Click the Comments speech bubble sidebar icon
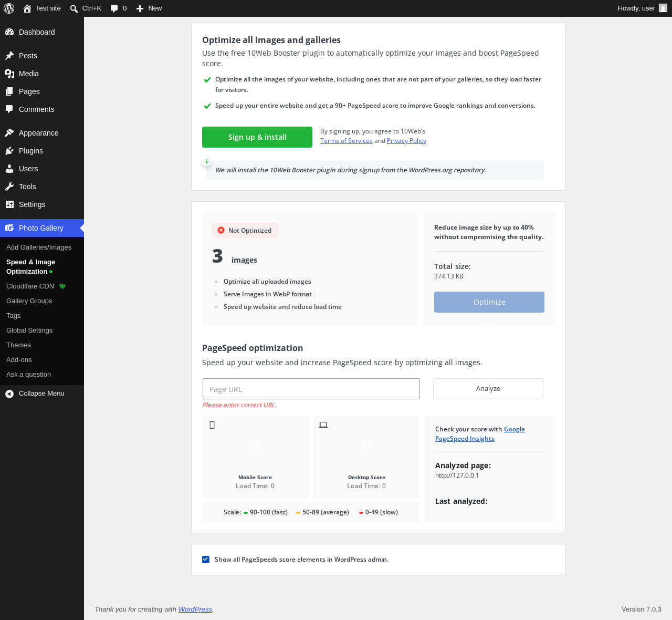 pos(9,109)
